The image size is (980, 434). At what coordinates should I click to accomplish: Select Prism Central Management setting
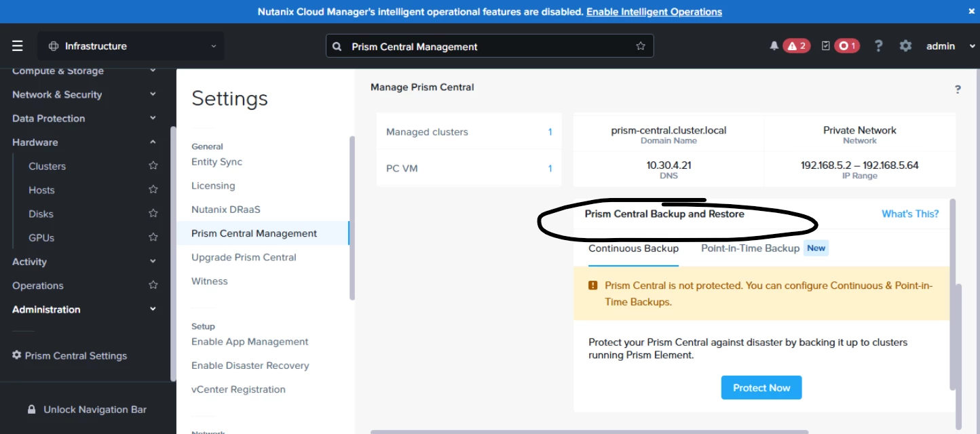click(x=254, y=233)
